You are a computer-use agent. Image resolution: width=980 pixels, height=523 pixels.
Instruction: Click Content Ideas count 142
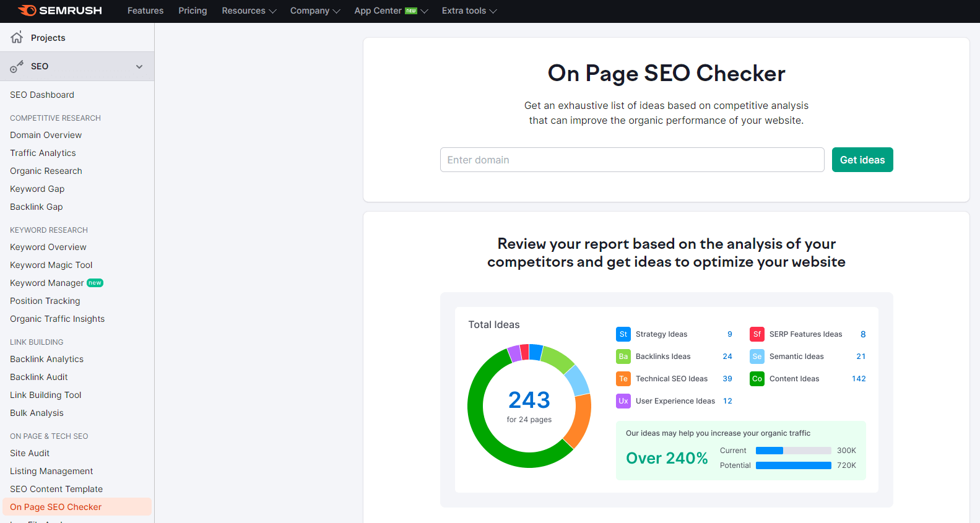click(859, 379)
